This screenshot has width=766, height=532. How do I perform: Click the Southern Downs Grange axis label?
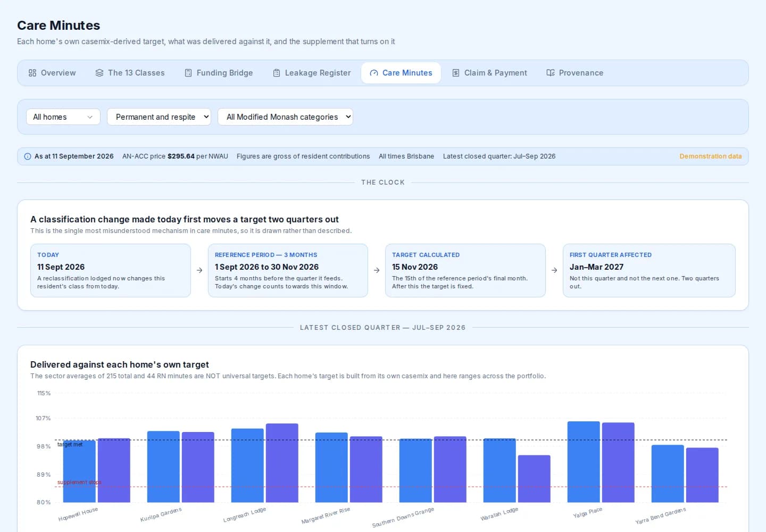pos(403,517)
